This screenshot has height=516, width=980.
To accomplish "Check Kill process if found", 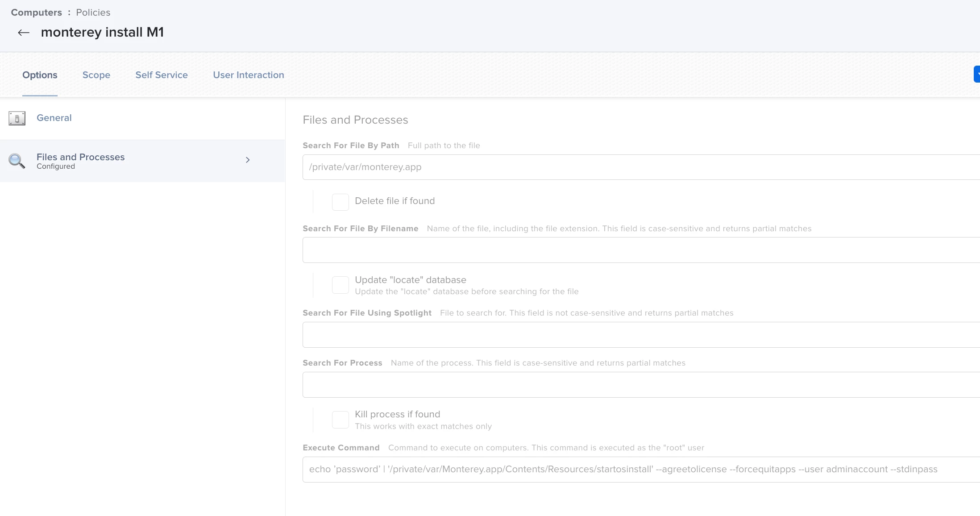I will coord(341,420).
